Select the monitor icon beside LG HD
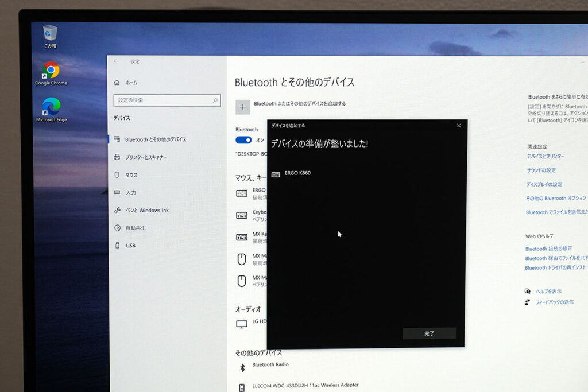588x392 pixels. coord(242,324)
